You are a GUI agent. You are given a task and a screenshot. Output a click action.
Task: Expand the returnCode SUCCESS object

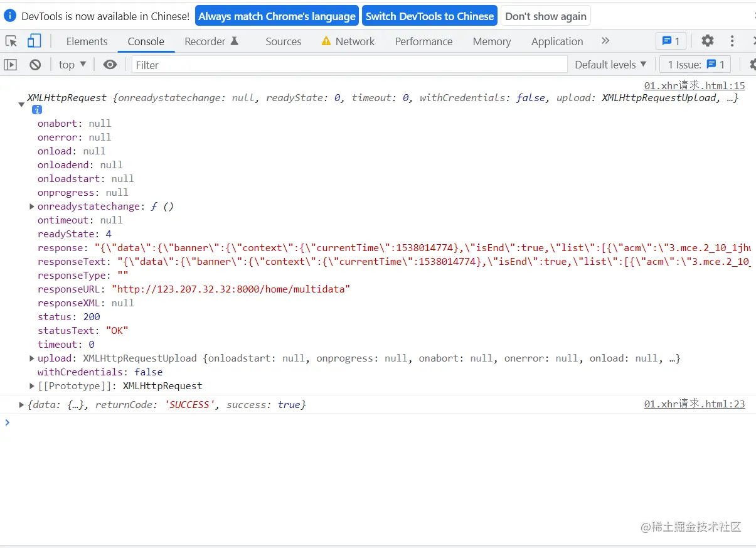pos(21,405)
